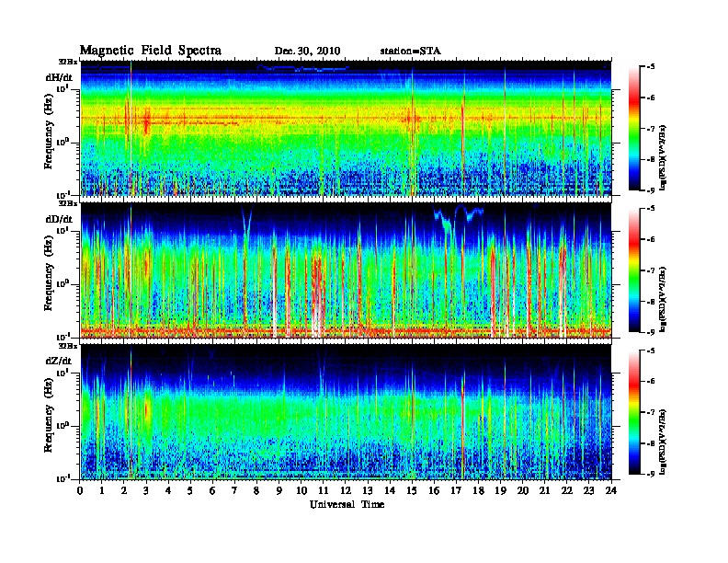Click the -8 label on dH/dt colorbar

coord(651,159)
